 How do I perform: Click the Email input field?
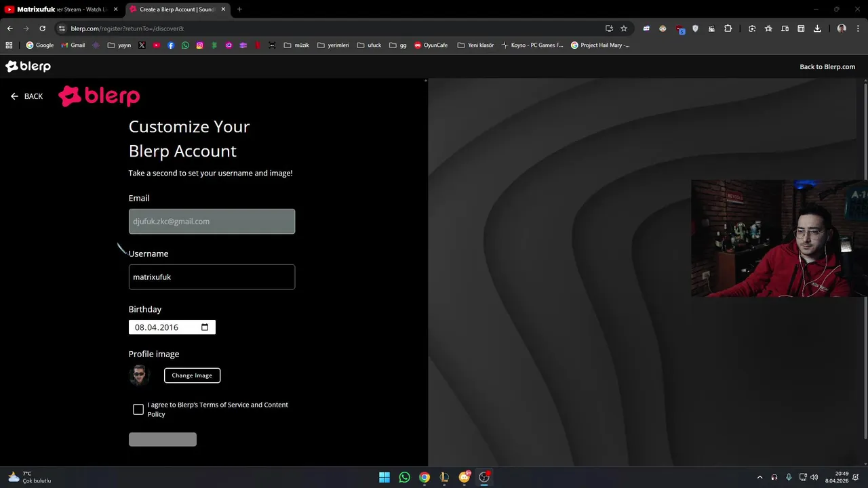click(212, 222)
